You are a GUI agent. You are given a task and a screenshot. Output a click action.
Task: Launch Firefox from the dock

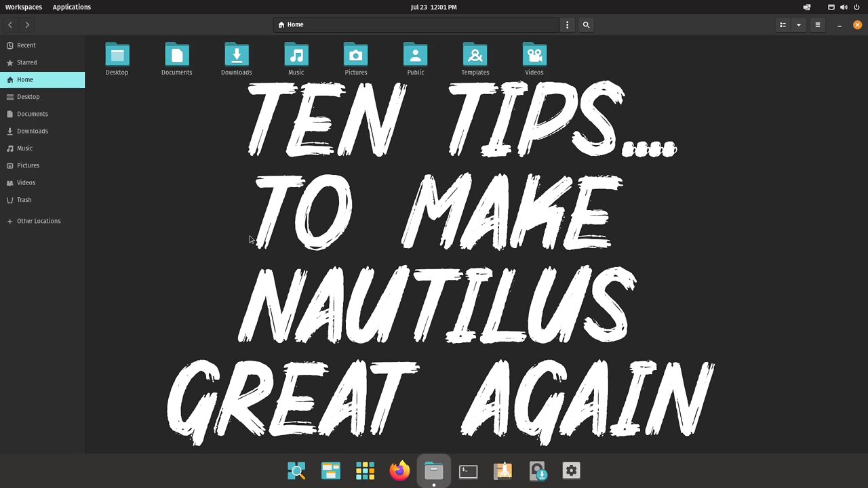click(399, 470)
